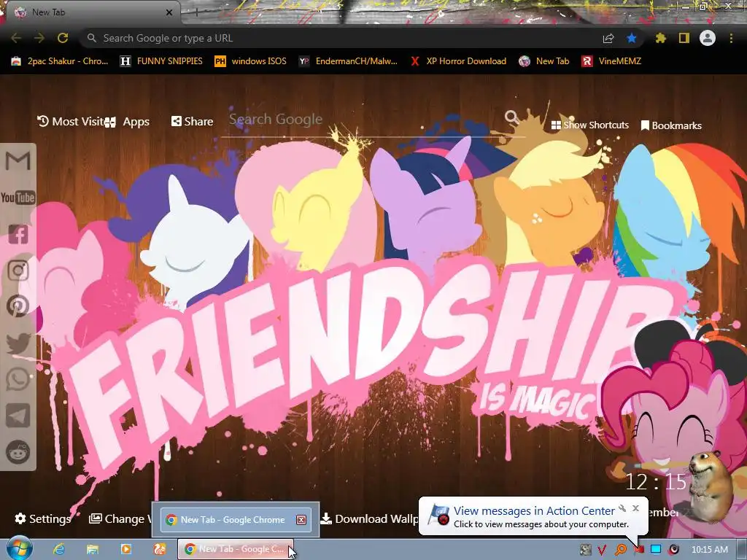The width and height of the screenshot is (747, 560).
Task: Toggle the Chrome side panel icon
Action: 684,38
